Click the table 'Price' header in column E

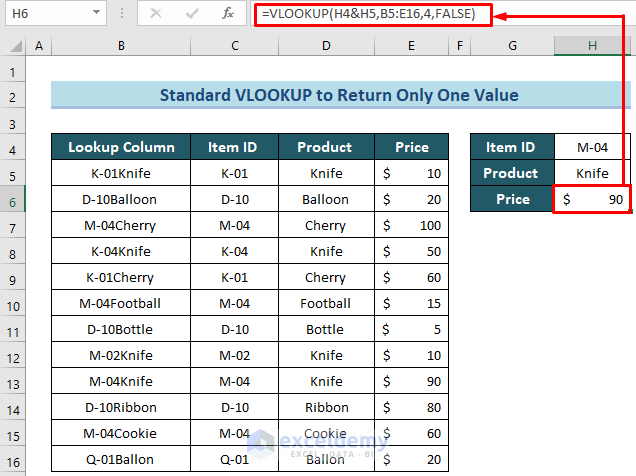[x=411, y=147]
